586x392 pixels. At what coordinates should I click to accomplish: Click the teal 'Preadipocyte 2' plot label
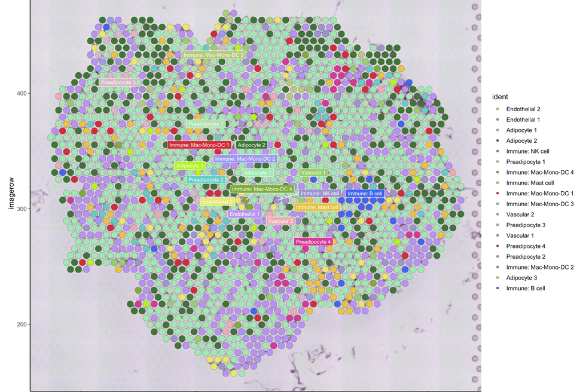[x=206, y=180]
